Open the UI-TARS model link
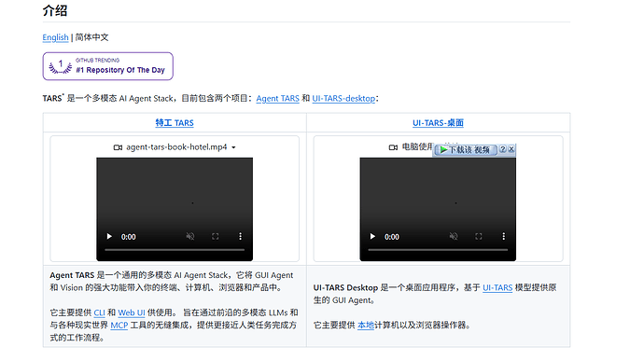Image resolution: width=644 pixels, height=361 pixels. [x=497, y=288]
